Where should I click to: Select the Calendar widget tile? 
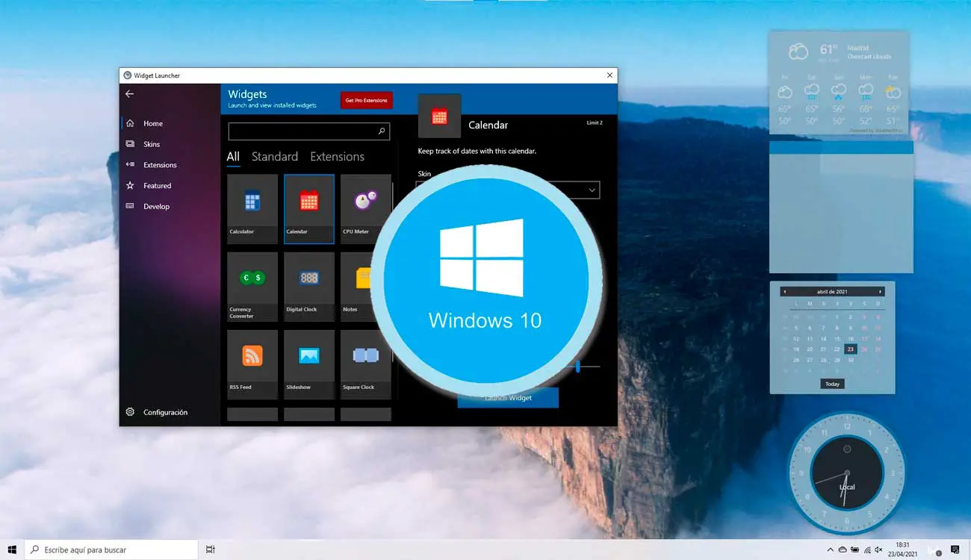click(x=309, y=209)
